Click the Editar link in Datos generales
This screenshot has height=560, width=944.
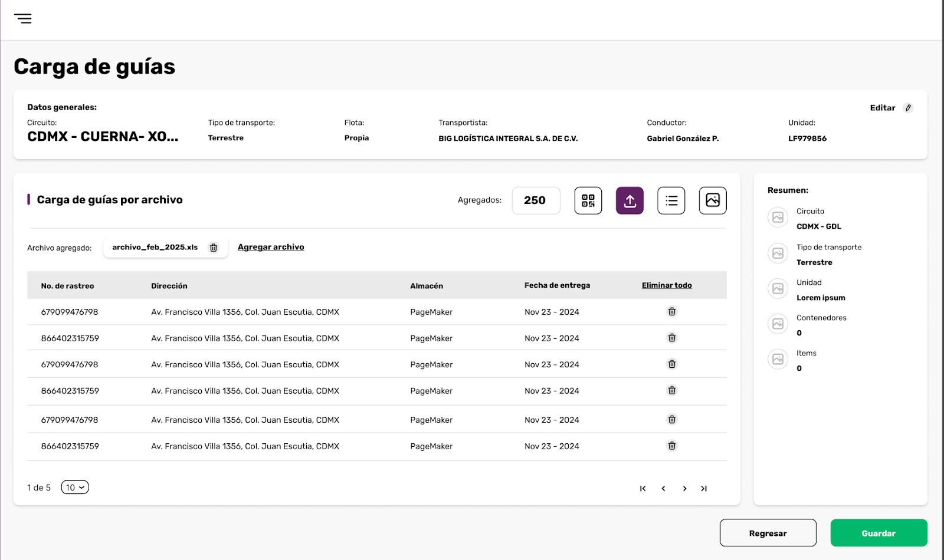883,108
